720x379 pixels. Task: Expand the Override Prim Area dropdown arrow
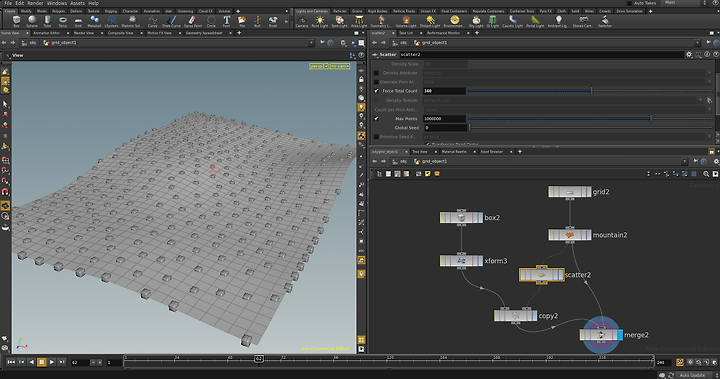(x=709, y=82)
